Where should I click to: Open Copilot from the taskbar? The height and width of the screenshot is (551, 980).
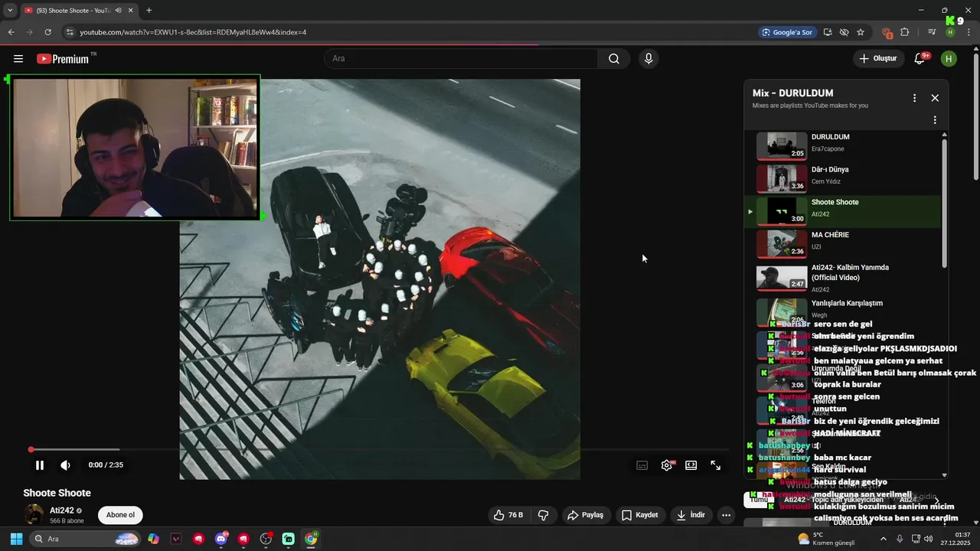[154, 539]
